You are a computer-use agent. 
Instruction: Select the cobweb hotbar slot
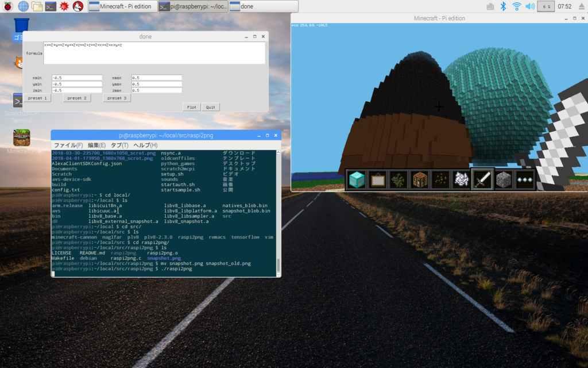click(x=461, y=179)
